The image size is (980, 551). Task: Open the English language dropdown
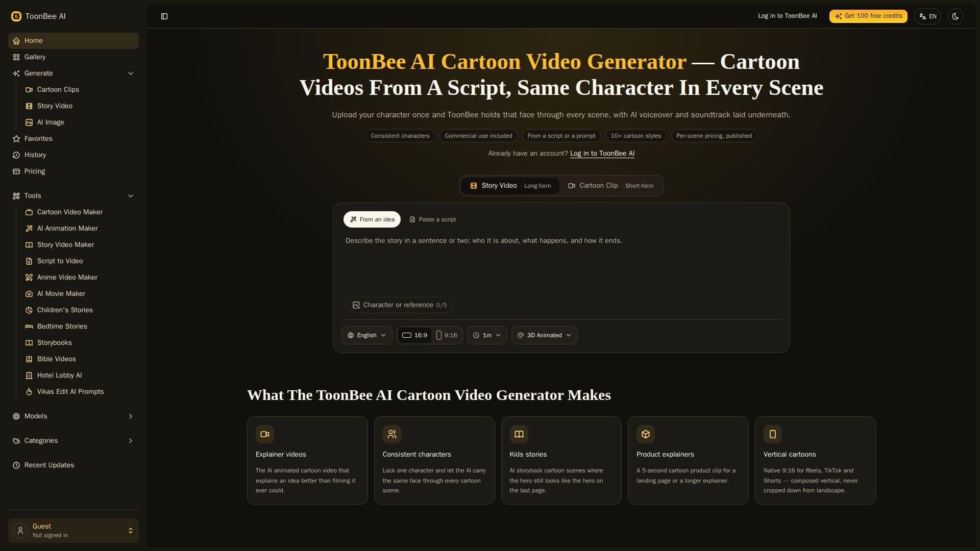click(x=367, y=335)
